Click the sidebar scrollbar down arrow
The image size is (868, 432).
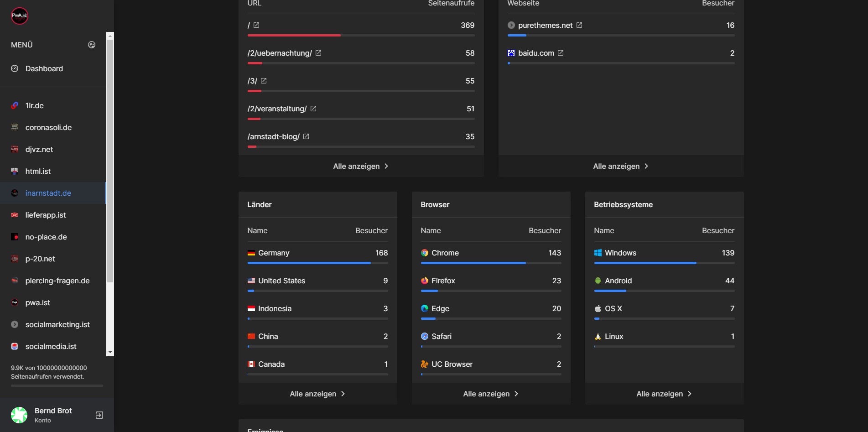[110, 353]
